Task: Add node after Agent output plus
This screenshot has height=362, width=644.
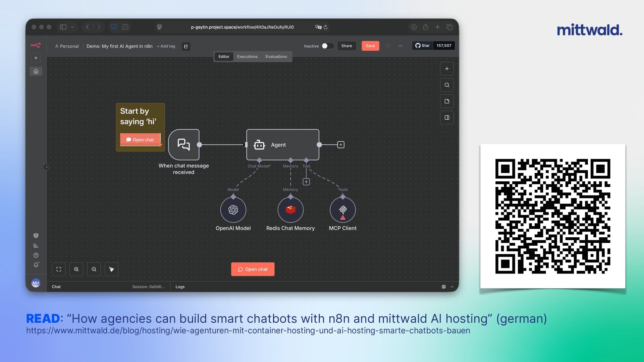Action: click(341, 145)
